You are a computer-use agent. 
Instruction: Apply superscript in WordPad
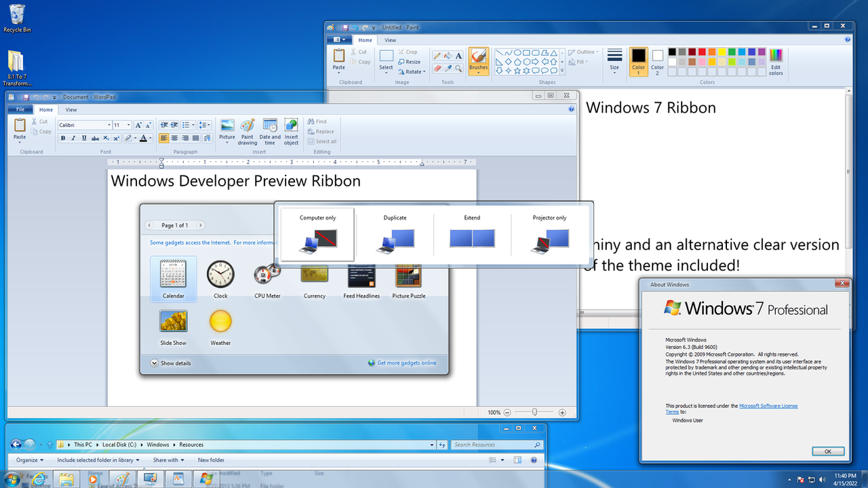coord(116,138)
